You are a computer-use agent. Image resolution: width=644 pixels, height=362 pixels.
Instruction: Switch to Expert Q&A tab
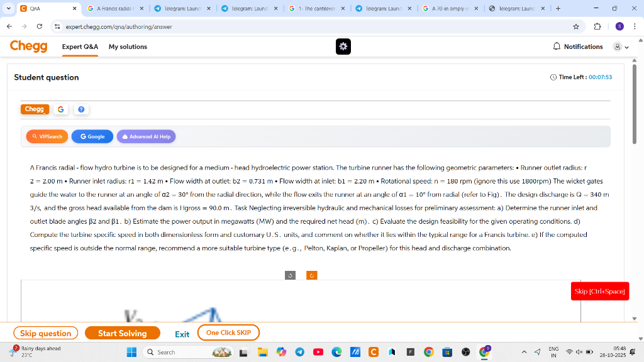point(80,47)
